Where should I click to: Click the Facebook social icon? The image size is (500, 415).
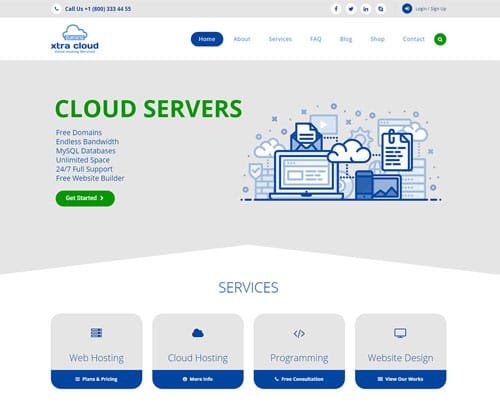pyautogui.click(x=336, y=9)
